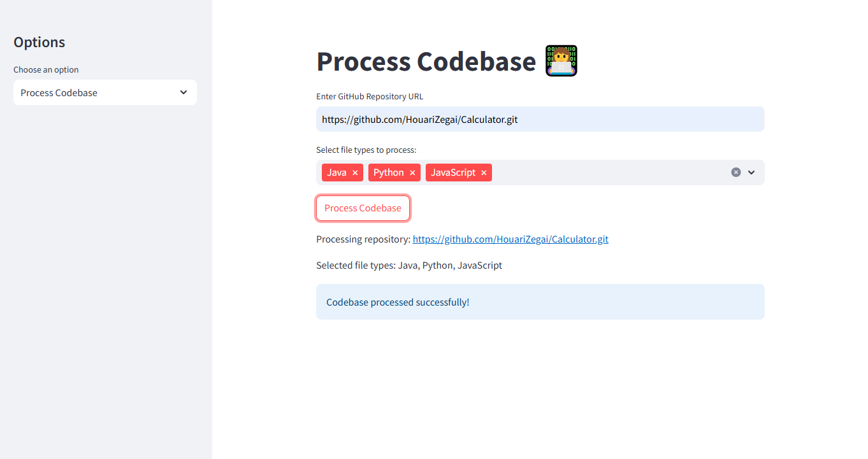Click the 'Enter GitHub Repository URL' label
868x459 pixels.
370,97
